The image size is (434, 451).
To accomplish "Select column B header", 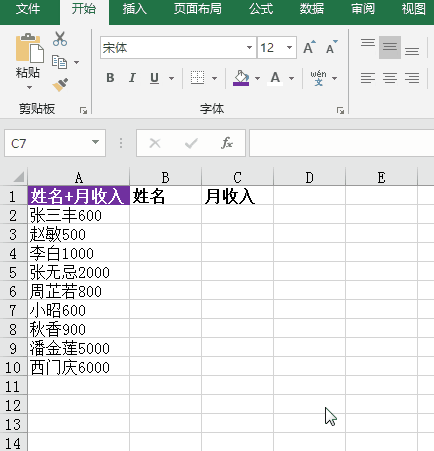I will click(x=165, y=177).
